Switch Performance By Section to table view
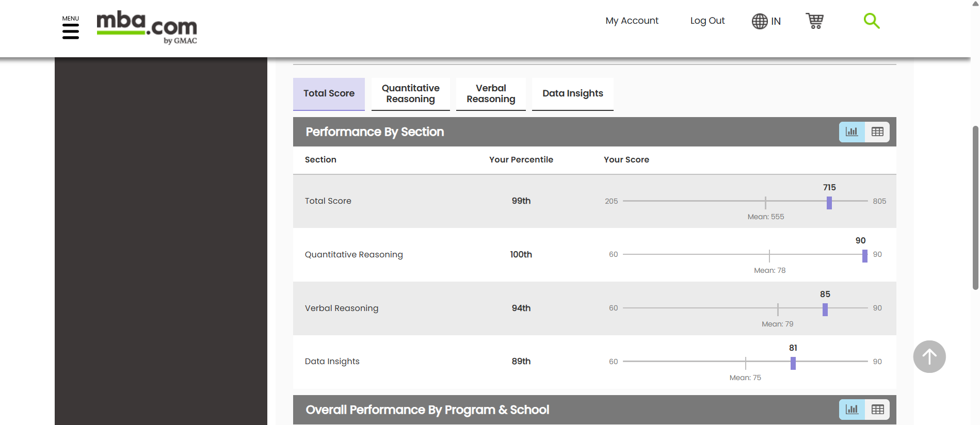The image size is (980, 425). coord(877,132)
